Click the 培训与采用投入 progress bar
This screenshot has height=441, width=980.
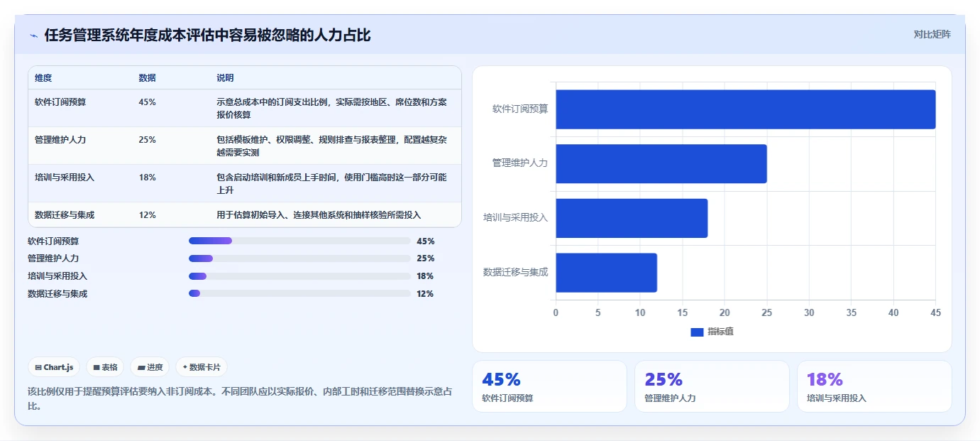(x=299, y=276)
